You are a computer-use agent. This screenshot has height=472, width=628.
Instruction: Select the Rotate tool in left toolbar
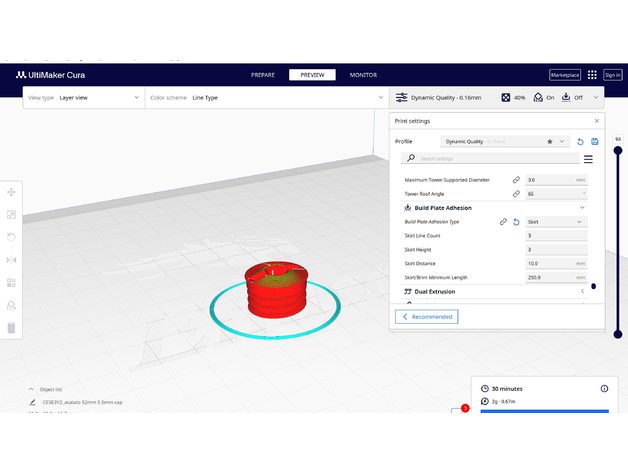pyautogui.click(x=11, y=237)
